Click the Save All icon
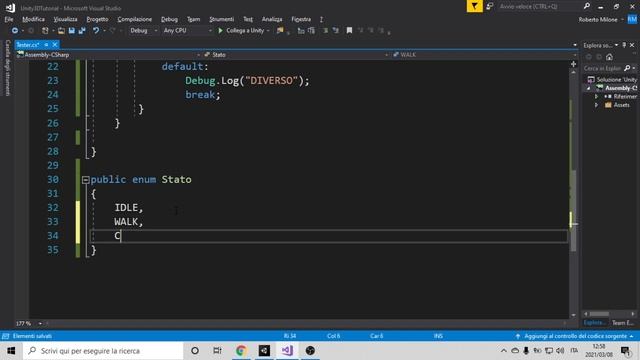 pyautogui.click(x=82, y=31)
